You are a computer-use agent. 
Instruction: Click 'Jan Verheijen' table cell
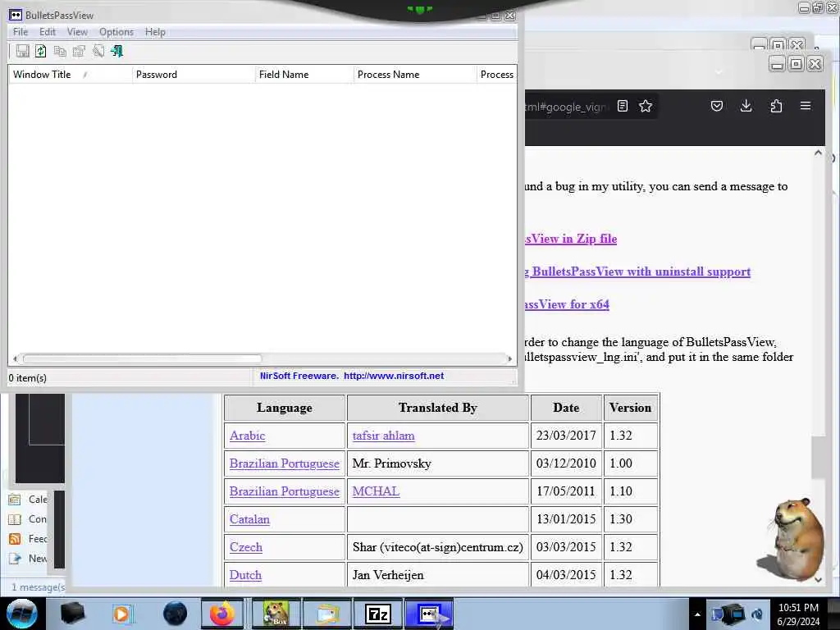(438, 575)
